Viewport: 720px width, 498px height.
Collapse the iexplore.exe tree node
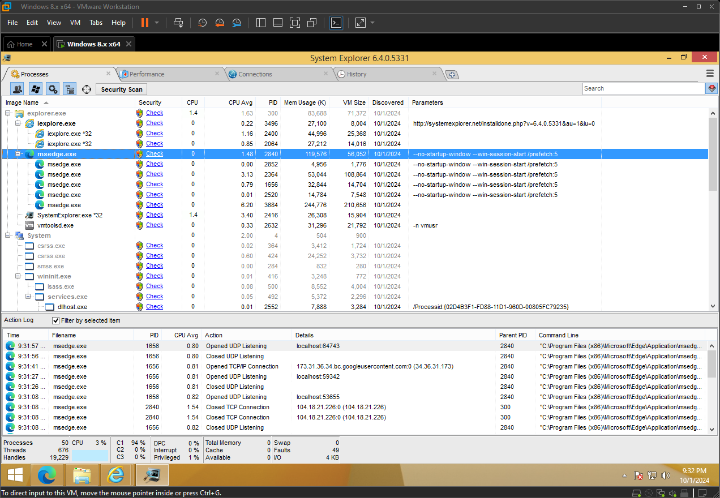point(18,123)
